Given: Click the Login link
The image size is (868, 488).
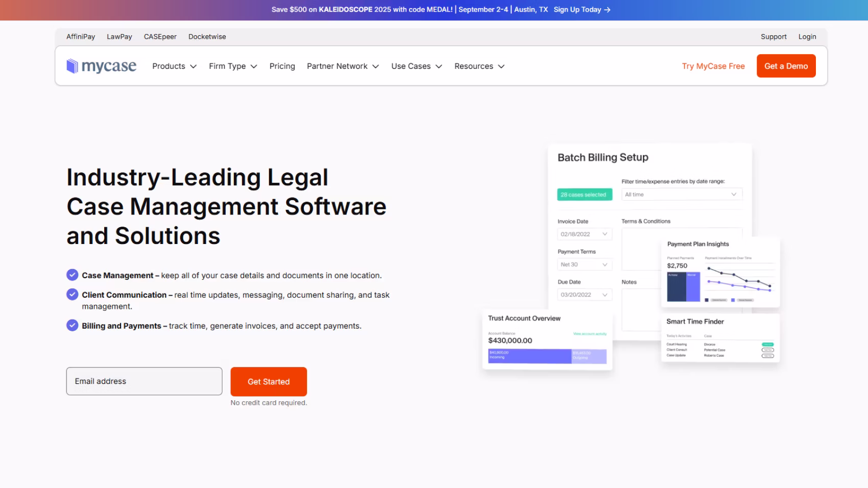Looking at the screenshot, I should [807, 37].
